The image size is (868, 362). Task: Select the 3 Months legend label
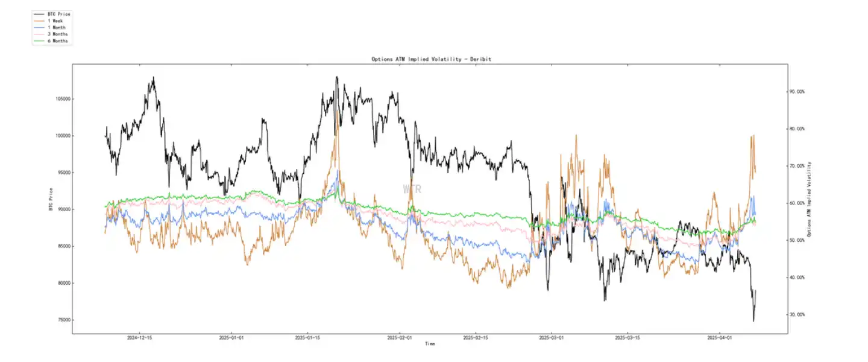[x=57, y=34]
